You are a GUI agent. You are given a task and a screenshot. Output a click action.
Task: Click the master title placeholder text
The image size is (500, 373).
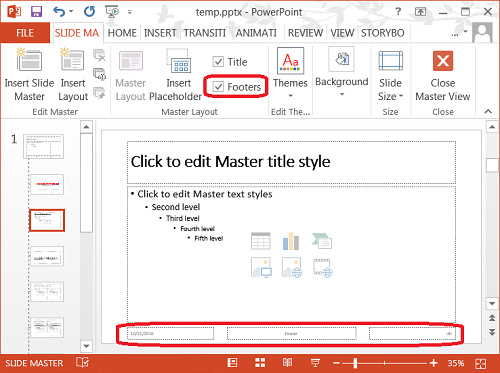[230, 162]
